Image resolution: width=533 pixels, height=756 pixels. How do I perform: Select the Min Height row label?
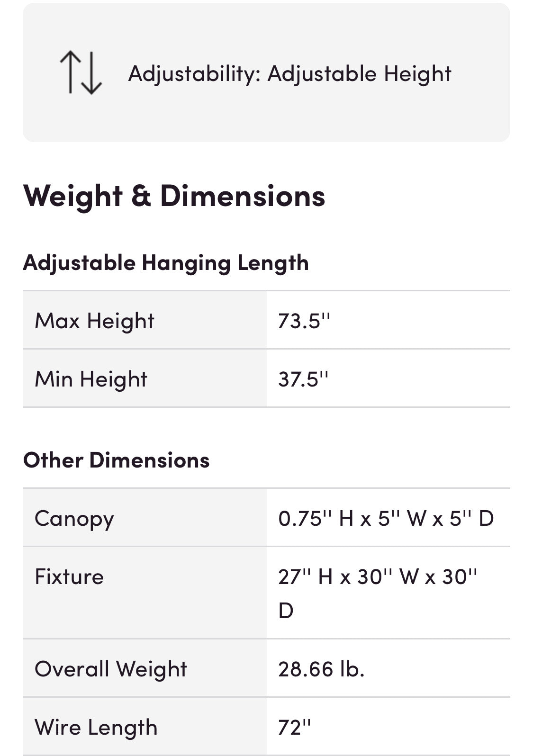tap(91, 379)
